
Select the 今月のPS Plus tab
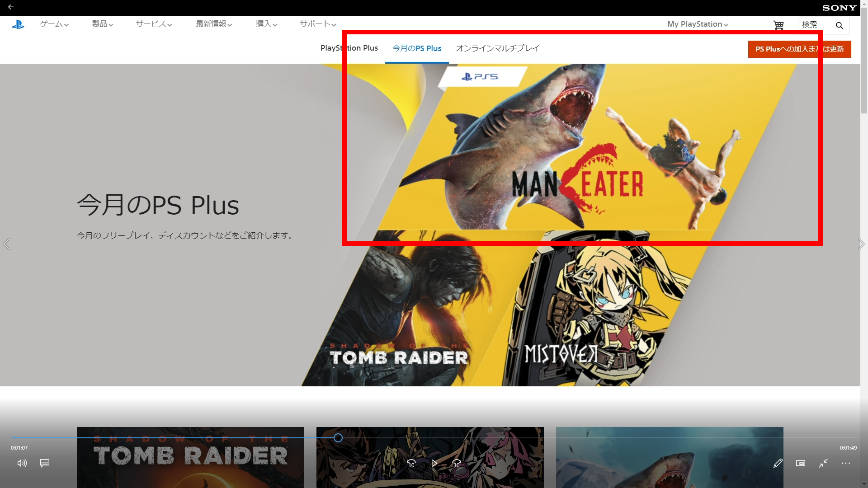tap(417, 48)
